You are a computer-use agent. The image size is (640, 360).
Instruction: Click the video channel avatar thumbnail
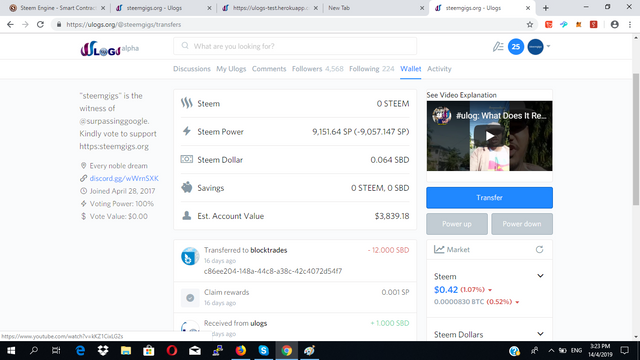point(442,115)
